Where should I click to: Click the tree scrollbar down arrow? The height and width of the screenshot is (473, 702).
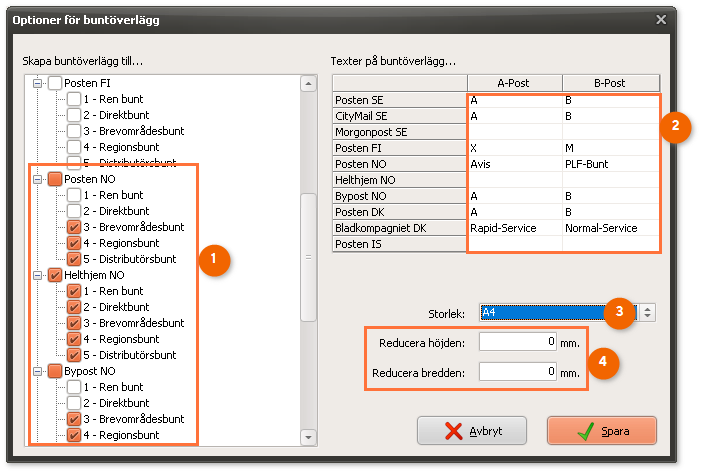coord(308,437)
